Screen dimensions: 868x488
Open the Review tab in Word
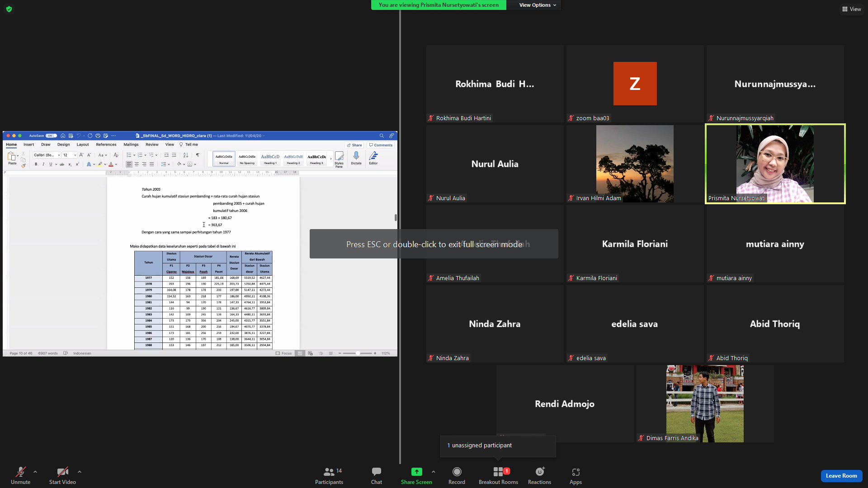click(x=152, y=145)
